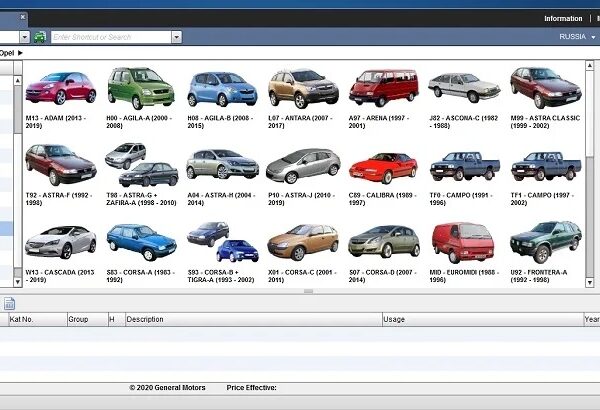Sort by H column header
The height and width of the screenshot is (410, 600).
pos(117,319)
